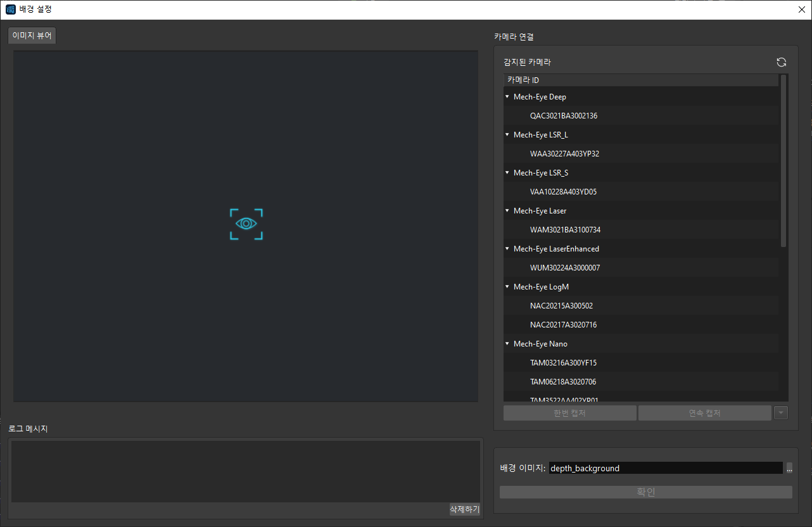Collapse the Mech-Eye Deep group
The width and height of the screenshot is (812, 527).
507,97
